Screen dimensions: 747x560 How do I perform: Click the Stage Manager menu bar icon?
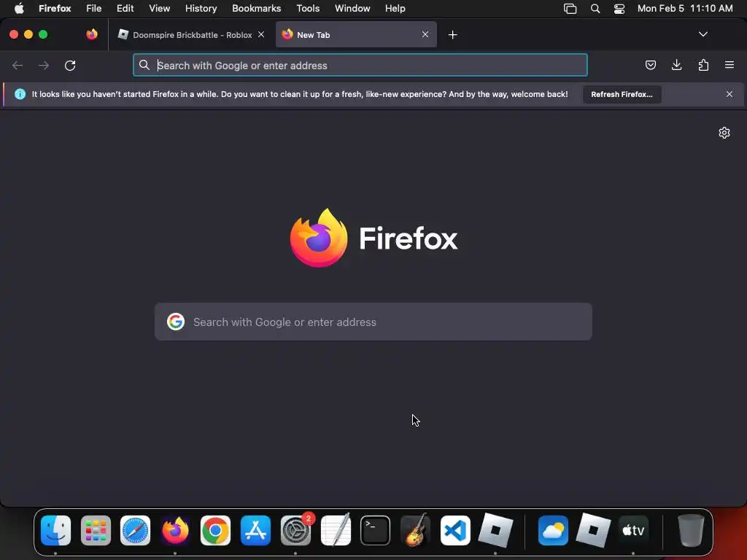pos(570,9)
